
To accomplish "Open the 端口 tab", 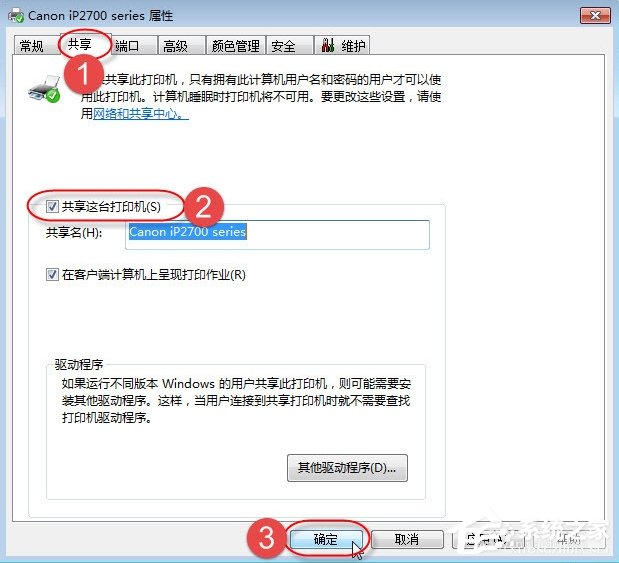I will pos(128,46).
